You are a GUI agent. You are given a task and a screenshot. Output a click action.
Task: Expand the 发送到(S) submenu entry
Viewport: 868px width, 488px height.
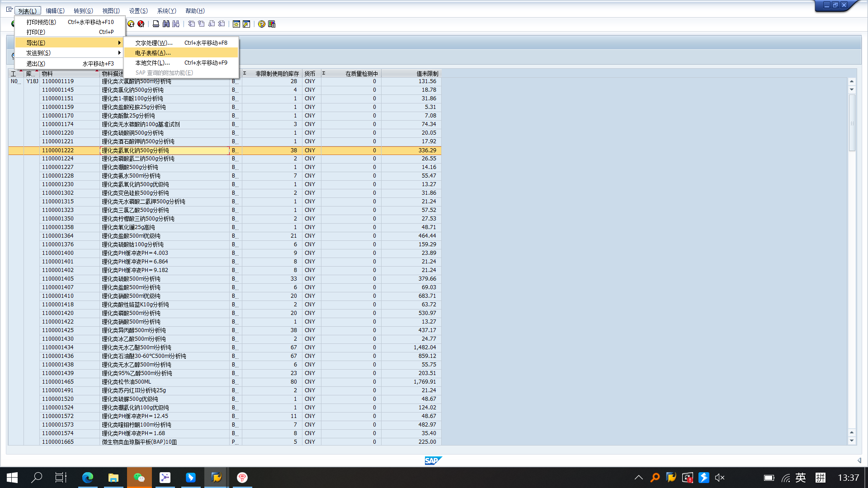pos(69,53)
